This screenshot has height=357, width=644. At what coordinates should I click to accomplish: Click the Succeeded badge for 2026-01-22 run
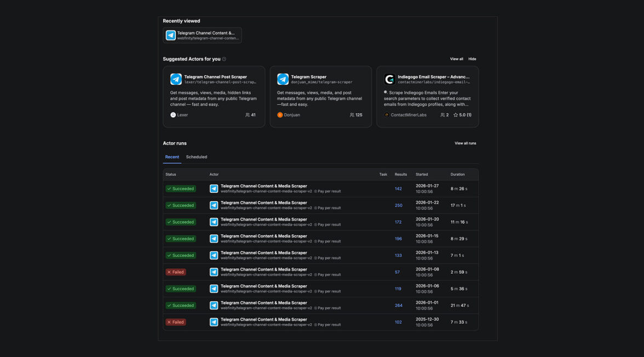tap(181, 205)
